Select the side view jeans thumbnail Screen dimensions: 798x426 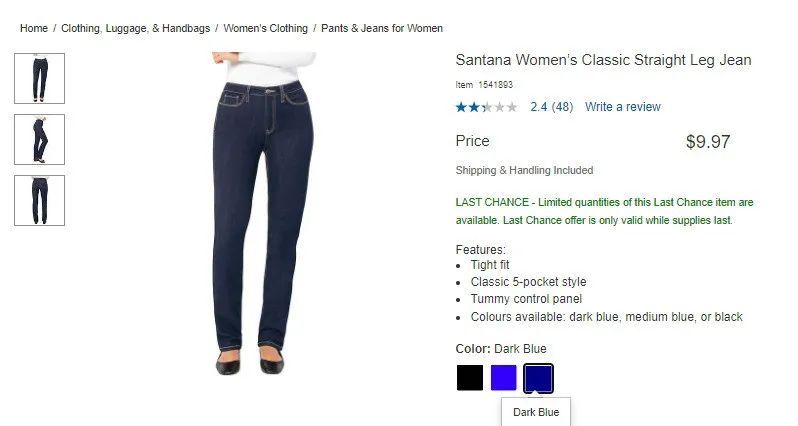tap(40, 139)
